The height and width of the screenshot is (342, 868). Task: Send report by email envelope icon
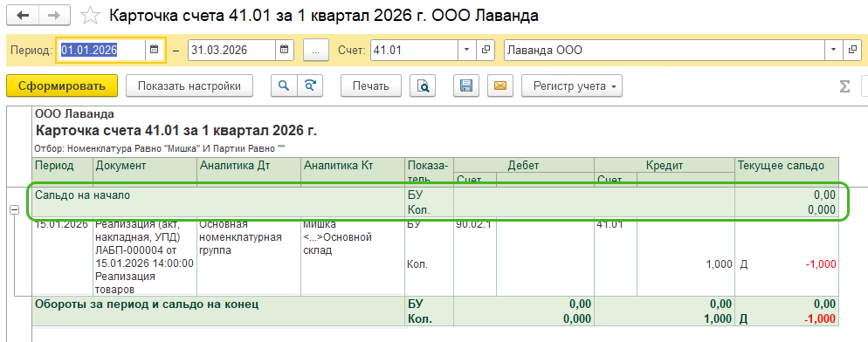click(500, 85)
